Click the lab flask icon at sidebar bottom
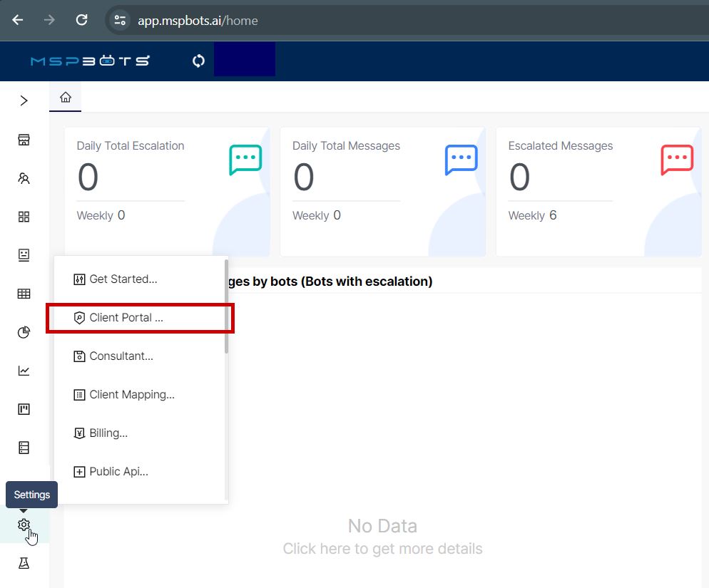 tap(24, 562)
